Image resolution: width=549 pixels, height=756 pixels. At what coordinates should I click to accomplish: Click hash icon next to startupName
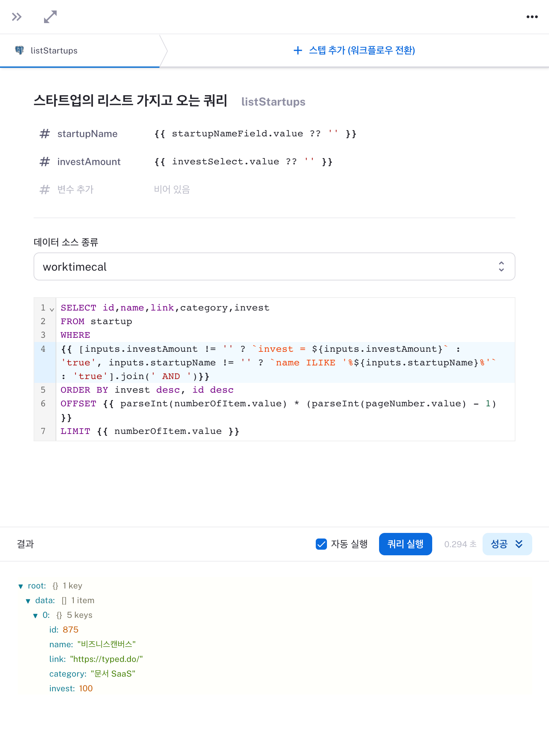pyautogui.click(x=45, y=134)
